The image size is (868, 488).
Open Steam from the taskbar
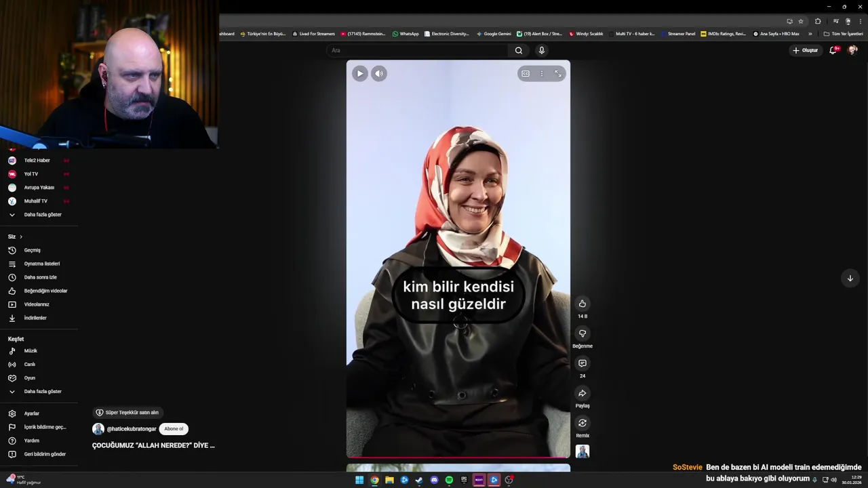[419, 480]
